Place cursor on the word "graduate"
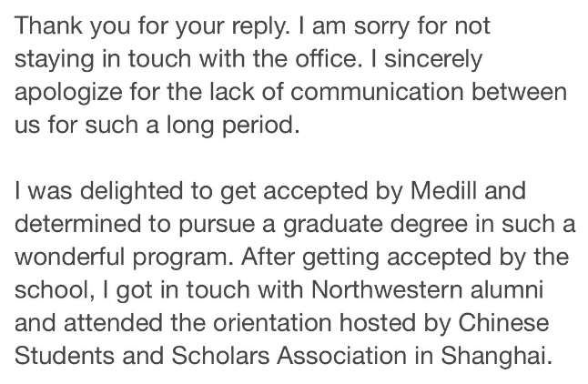588x384 pixels. [x=332, y=225]
